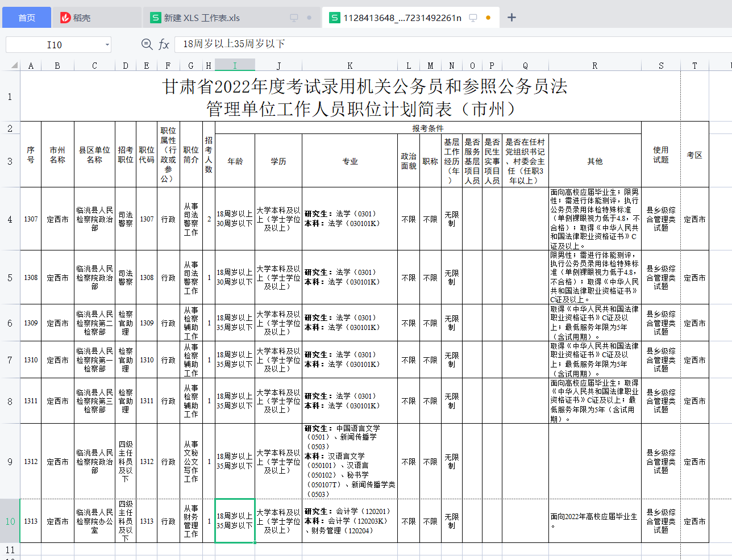The image size is (732, 560).
Task: Click the 稻壳 red logo icon
Action: pos(65,18)
